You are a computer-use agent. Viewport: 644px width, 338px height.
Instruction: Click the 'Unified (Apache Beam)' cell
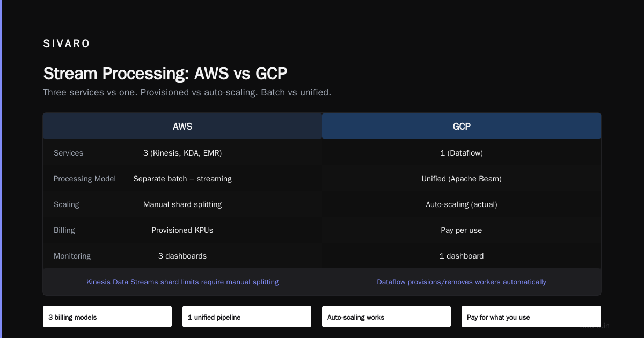click(x=462, y=179)
